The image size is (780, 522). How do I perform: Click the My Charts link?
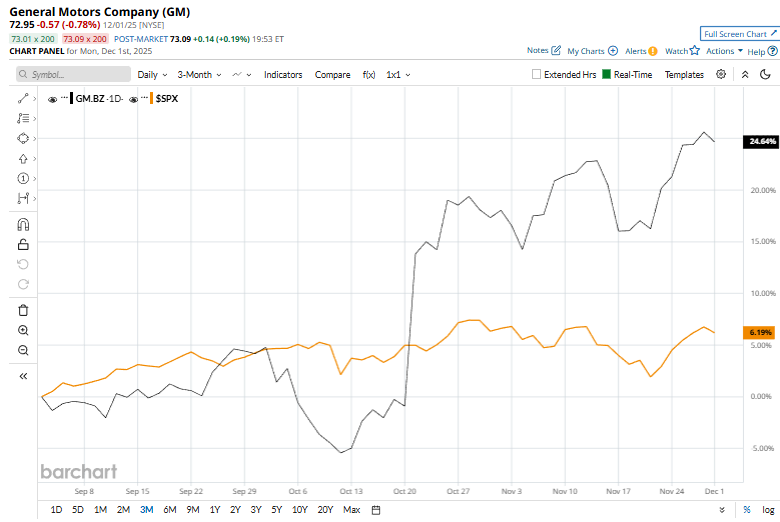(585, 51)
